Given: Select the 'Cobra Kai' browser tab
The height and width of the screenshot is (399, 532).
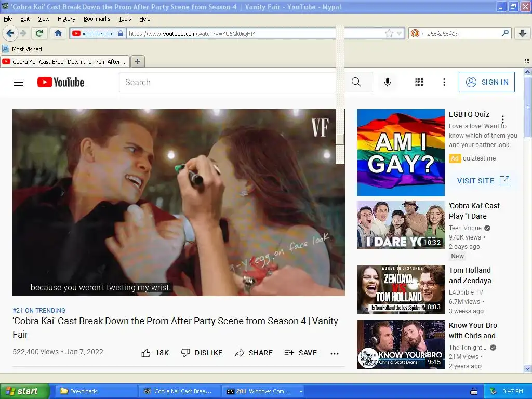Looking at the screenshot, I should (x=65, y=62).
